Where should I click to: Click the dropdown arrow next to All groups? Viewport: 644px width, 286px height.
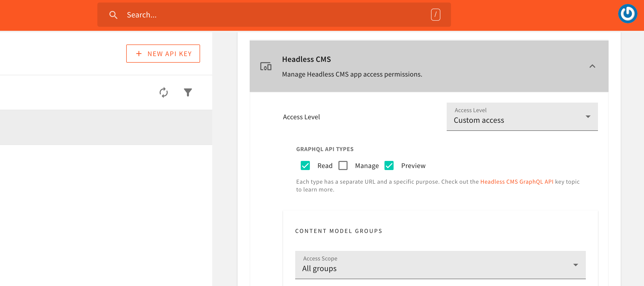(576, 265)
